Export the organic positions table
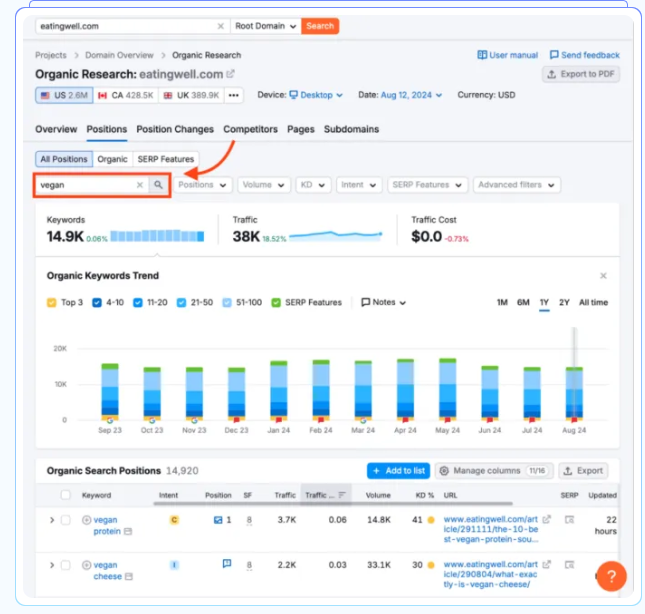The height and width of the screenshot is (614, 645). coord(583,471)
